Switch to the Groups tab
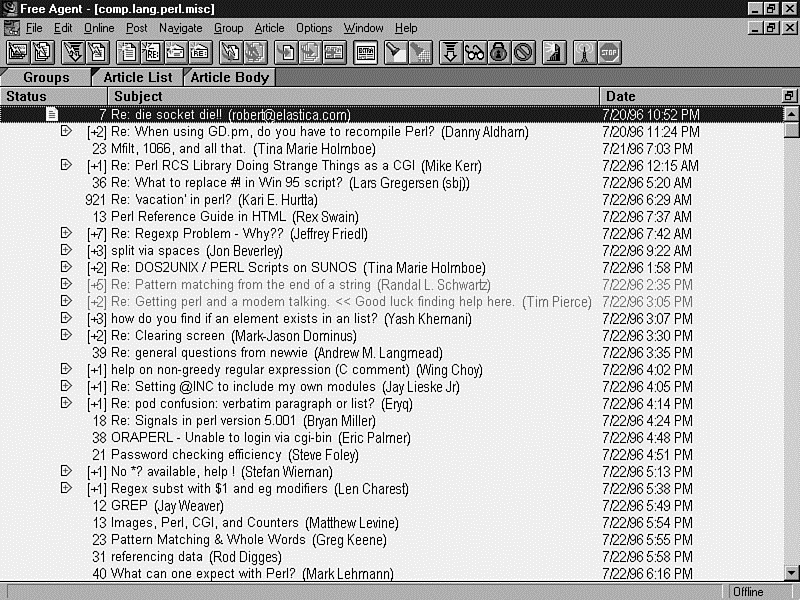 tap(46, 77)
